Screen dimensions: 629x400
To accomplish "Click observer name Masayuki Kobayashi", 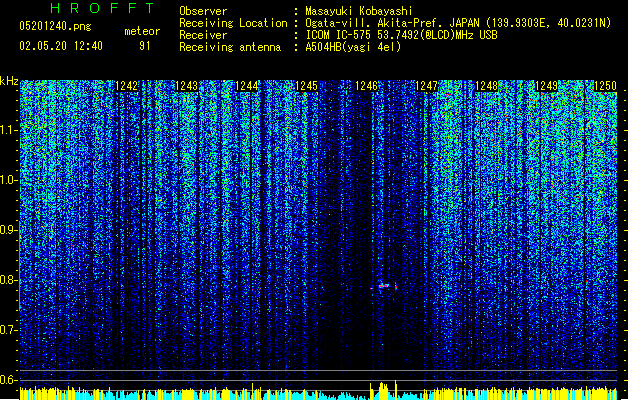I will point(359,11).
